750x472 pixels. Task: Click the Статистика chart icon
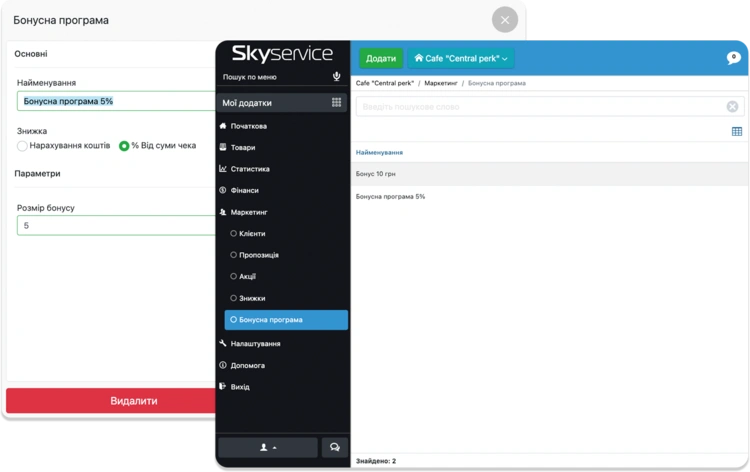click(223, 169)
